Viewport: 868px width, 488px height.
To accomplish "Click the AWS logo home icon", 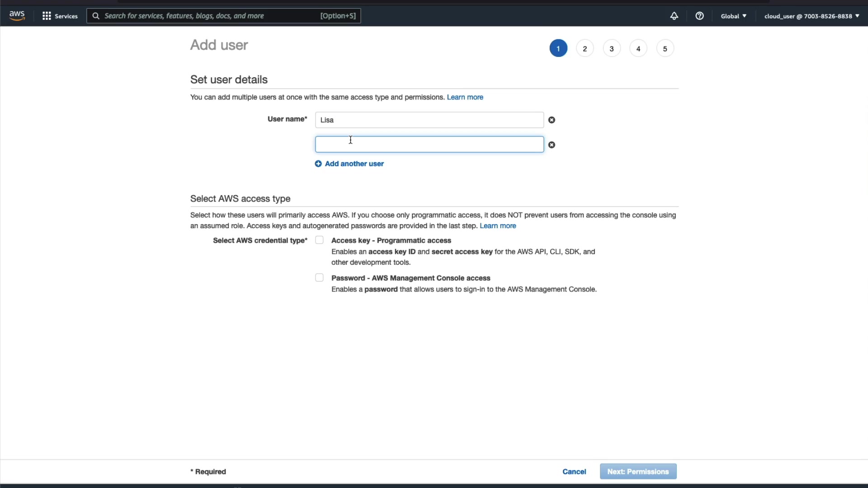I will point(17,16).
